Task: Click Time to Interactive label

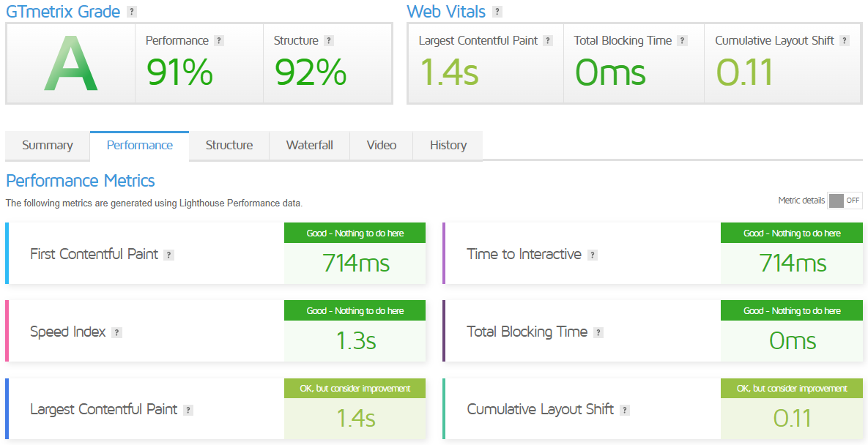Action: click(x=524, y=254)
